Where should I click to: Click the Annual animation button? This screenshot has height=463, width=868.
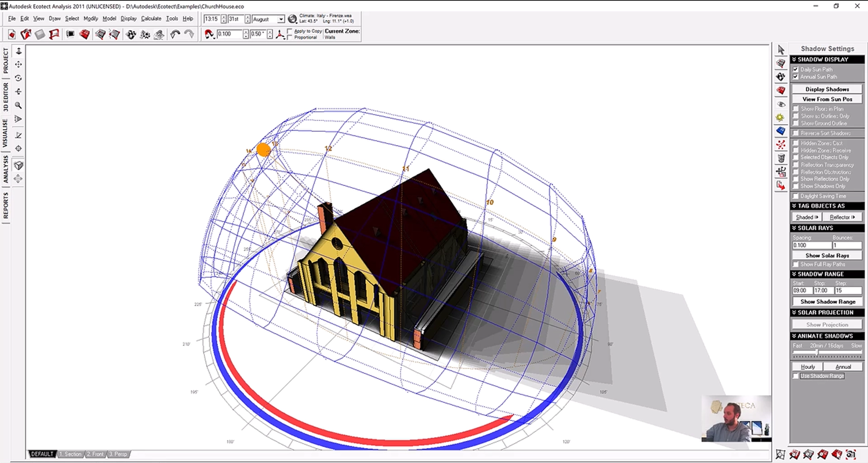pyautogui.click(x=843, y=367)
